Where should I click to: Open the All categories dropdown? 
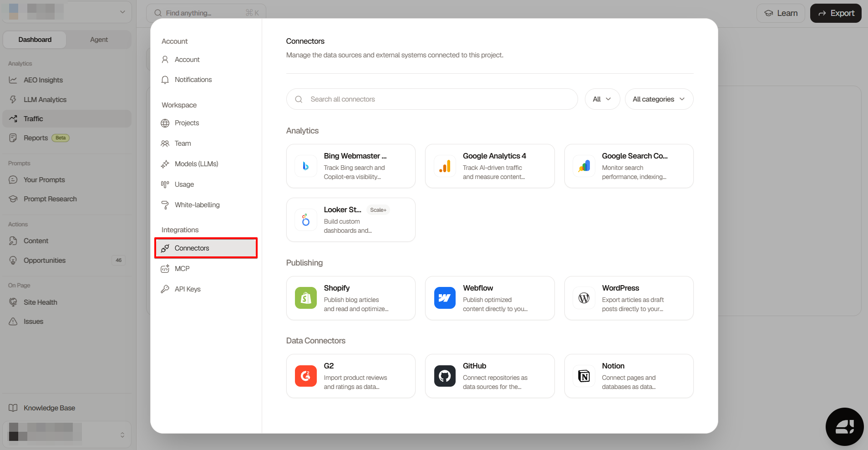pos(659,99)
